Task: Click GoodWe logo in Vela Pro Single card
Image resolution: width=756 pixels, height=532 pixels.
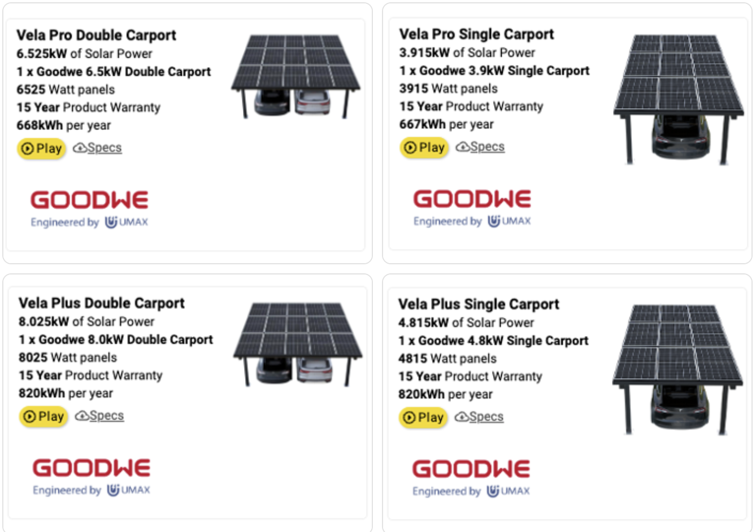Action: tap(472, 199)
